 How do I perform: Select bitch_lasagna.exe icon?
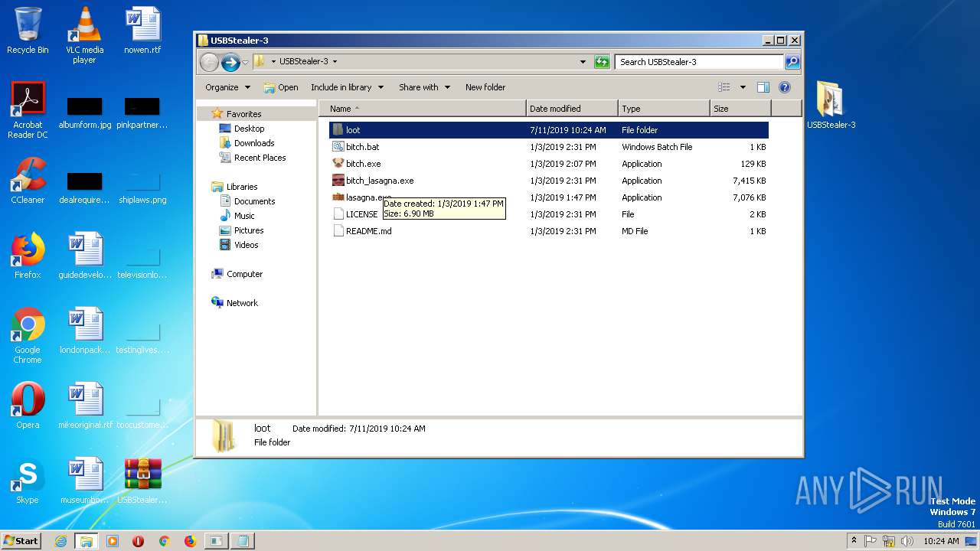pos(338,181)
